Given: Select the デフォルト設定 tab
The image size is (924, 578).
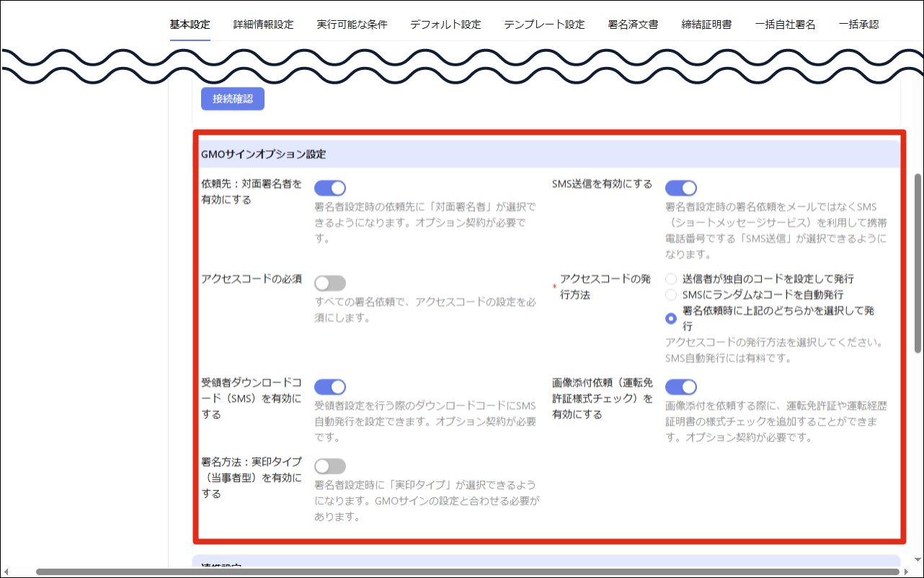Looking at the screenshot, I should pyautogui.click(x=445, y=25).
